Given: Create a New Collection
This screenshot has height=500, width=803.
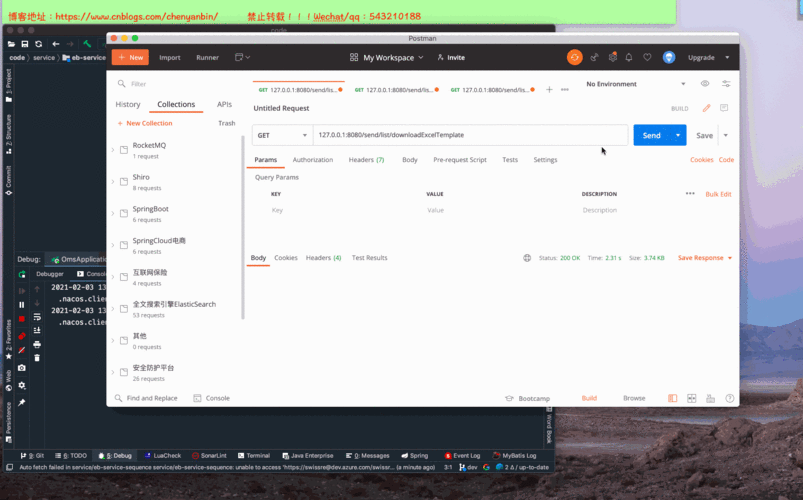Looking at the screenshot, I should [x=145, y=123].
